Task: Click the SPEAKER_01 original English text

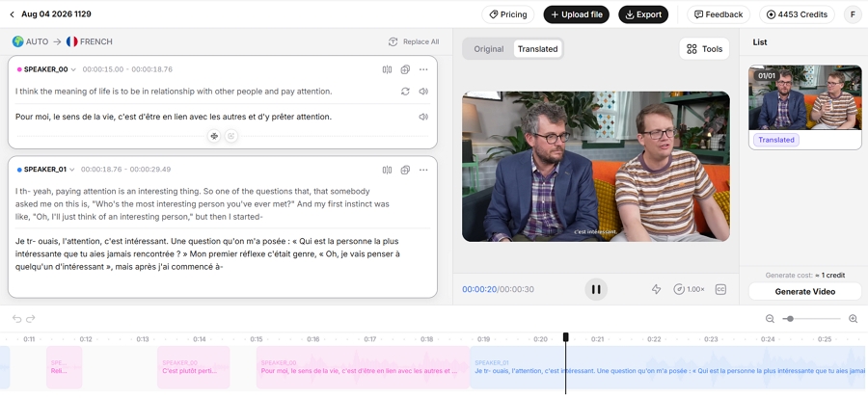Action: tap(203, 204)
